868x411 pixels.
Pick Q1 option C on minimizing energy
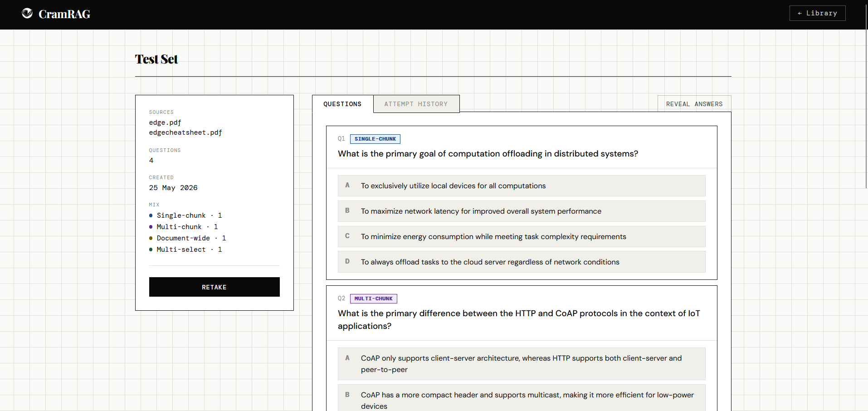click(x=522, y=236)
